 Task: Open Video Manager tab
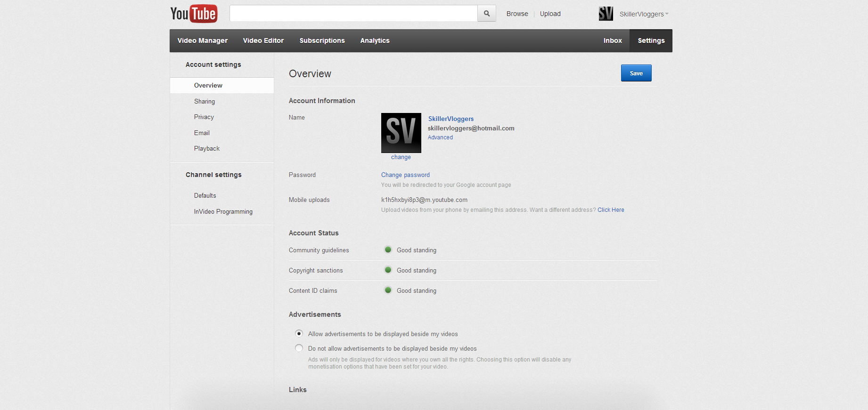tap(203, 40)
